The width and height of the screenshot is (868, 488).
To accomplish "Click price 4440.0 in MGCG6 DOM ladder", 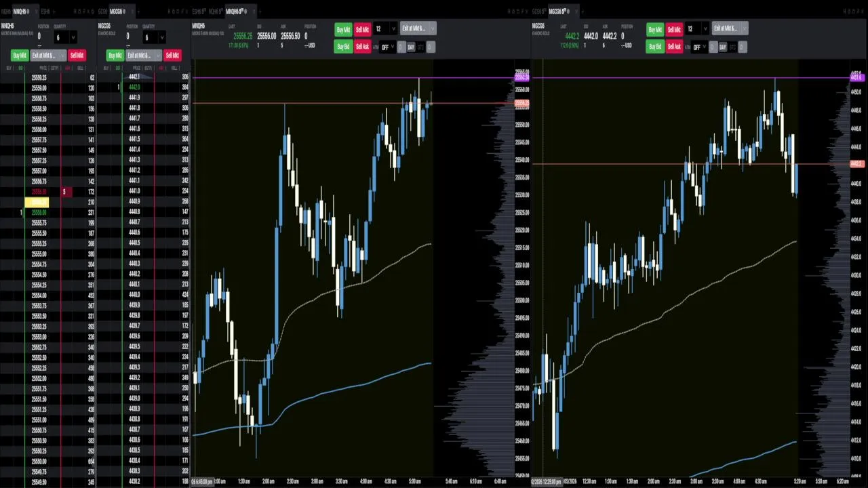I will click(134, 295).
